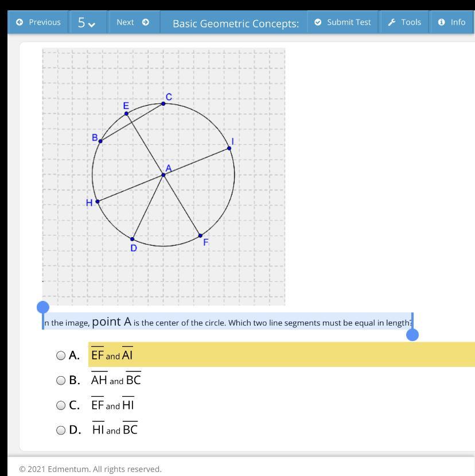This screenshot has width=475, height=476.
Task: Open the Info panel
Action: click(x=452, y=22)
